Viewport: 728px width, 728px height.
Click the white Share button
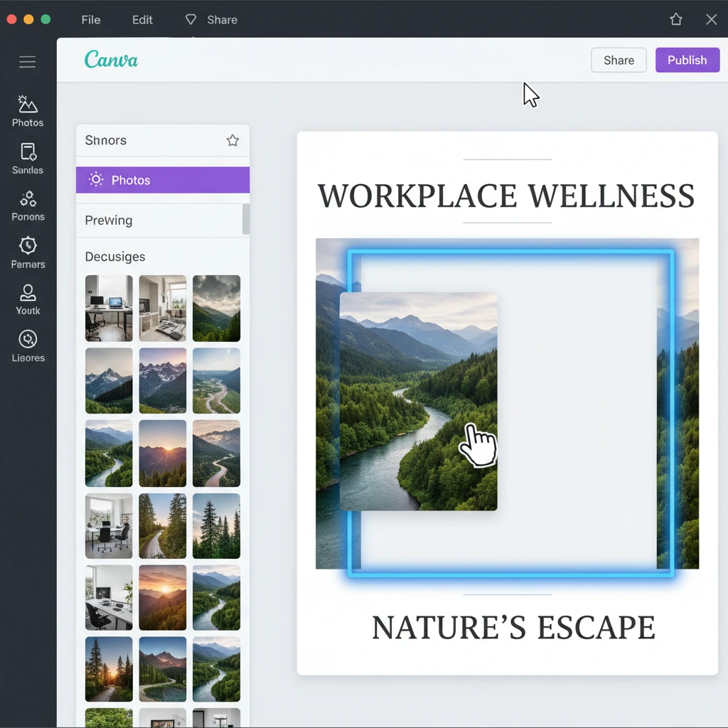click(x=619, y=60)
